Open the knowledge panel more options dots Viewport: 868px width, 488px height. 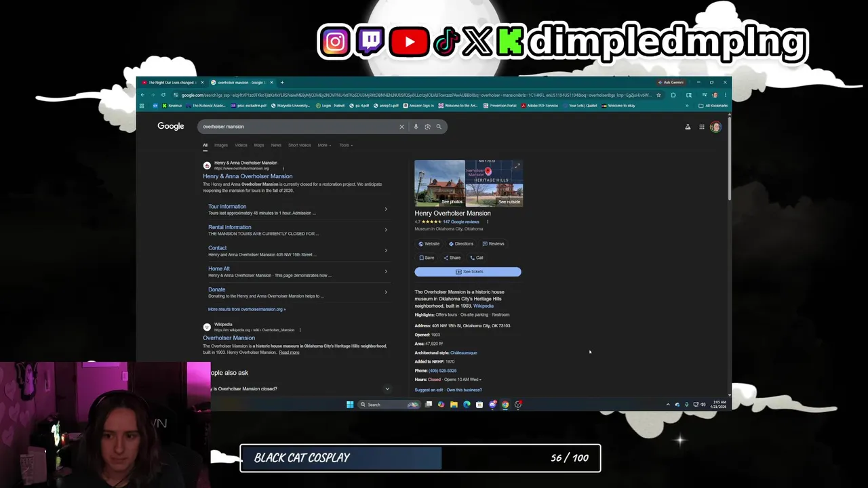487,222
